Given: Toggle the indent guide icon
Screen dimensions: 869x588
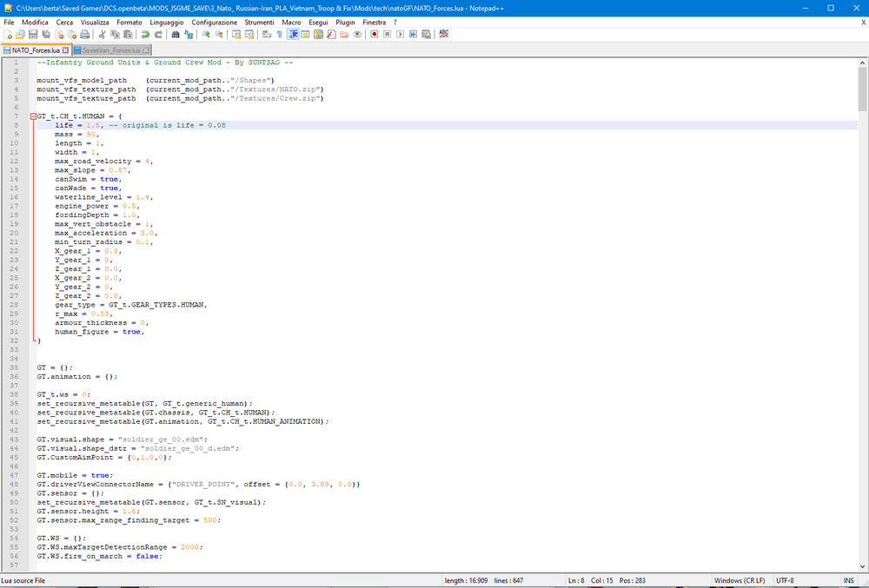Looking at the screenshot, I should point(293,35).
